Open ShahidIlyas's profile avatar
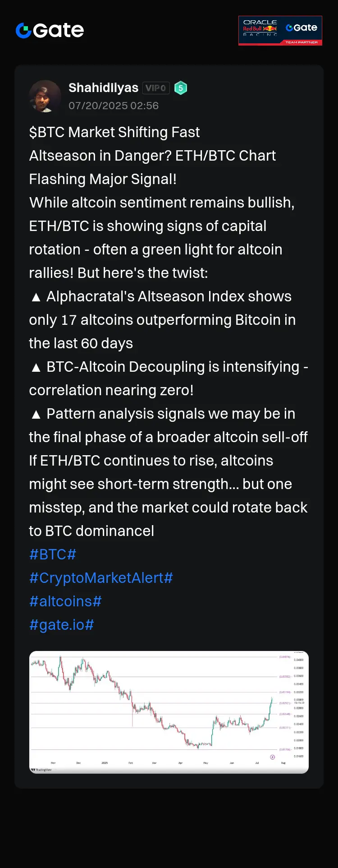Image resolution: width=338 pixels, height=868 pixels. click(x=45, y=96)
